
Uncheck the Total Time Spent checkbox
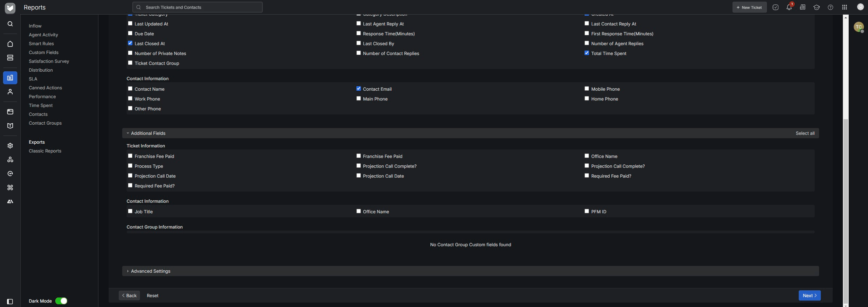point(586,53)
